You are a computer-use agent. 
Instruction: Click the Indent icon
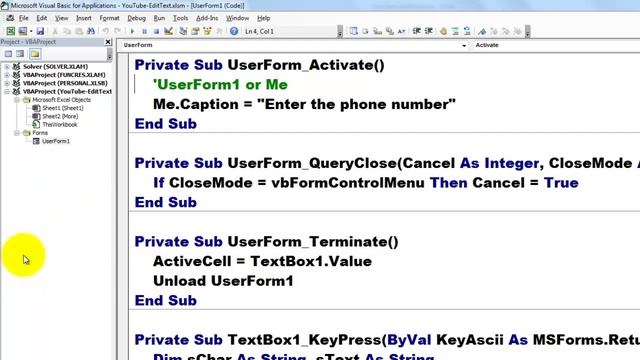pos(416,31)
